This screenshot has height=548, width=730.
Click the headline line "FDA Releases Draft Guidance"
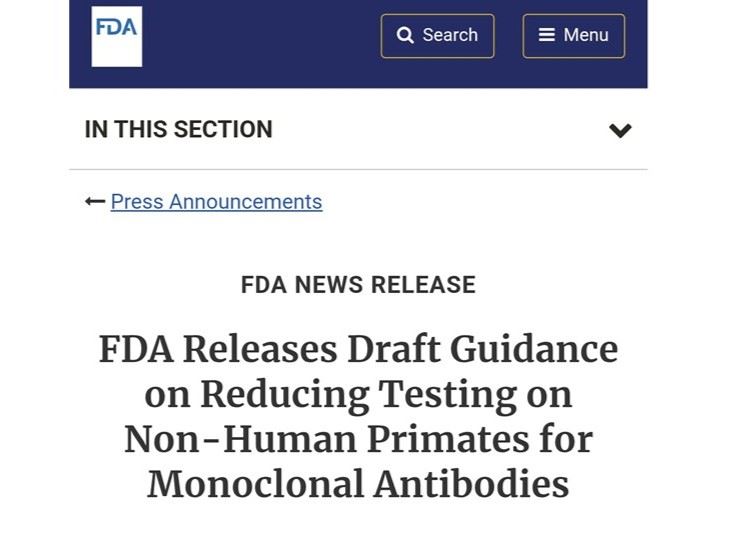(x=358, y=350)
